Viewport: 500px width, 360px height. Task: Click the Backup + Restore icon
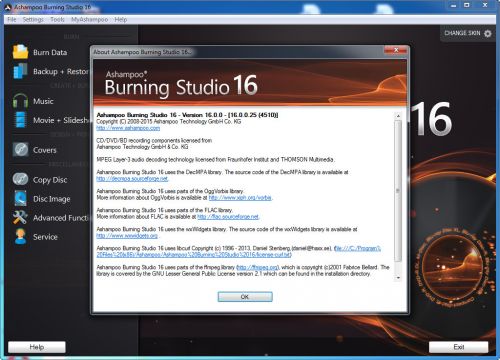[20, 71]
